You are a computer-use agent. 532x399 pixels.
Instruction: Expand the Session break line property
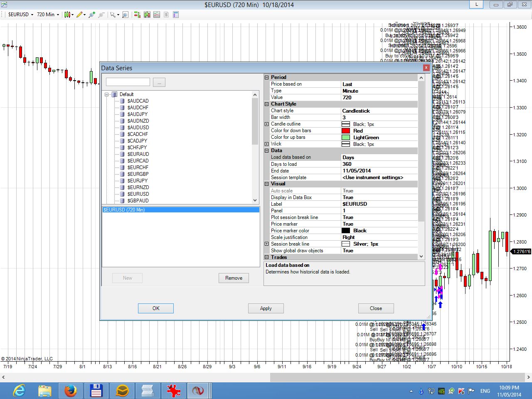pyautogui.click(x=266, y=244)
